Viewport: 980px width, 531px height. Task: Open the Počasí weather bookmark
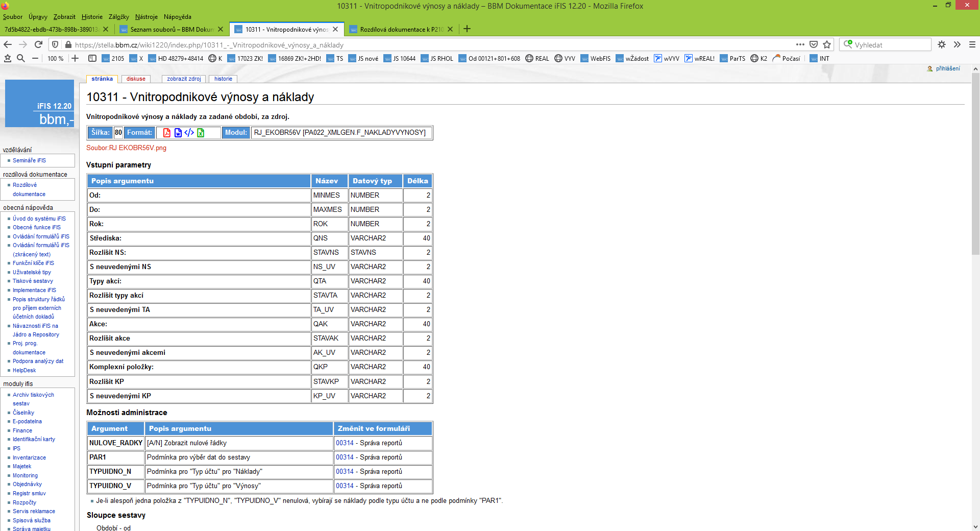pos(787,58)
